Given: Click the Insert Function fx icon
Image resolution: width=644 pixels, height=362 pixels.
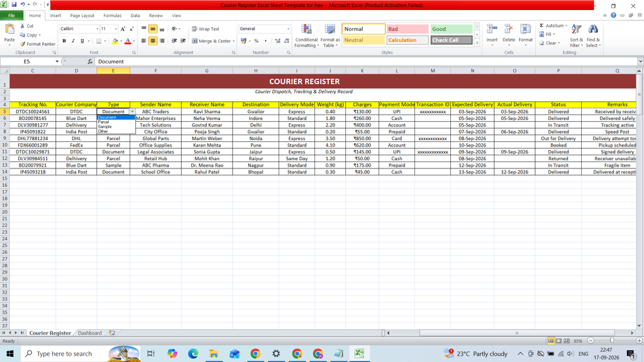Looking at the screenshot, I should (x=90, y=62).
